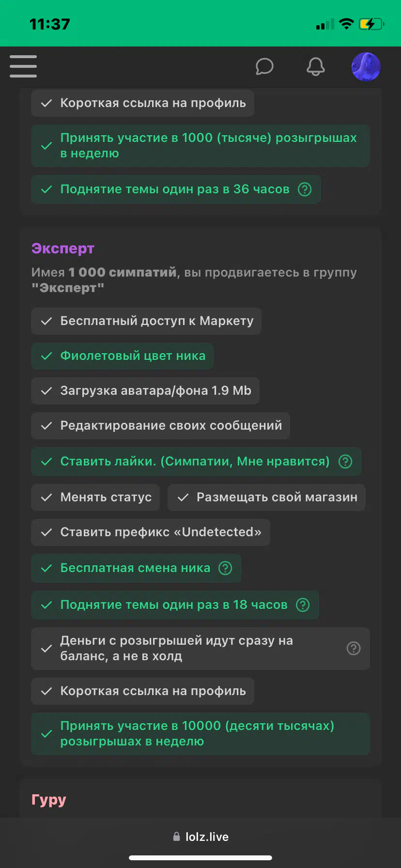The image size is (401, 868).
Task: Click the Размещать свой магазин chip
Action: pos(267,497)
